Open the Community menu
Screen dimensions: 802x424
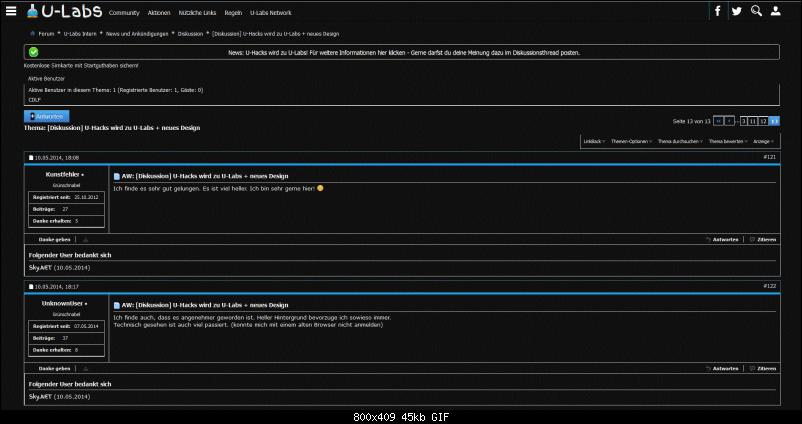(x=124, y=13)
